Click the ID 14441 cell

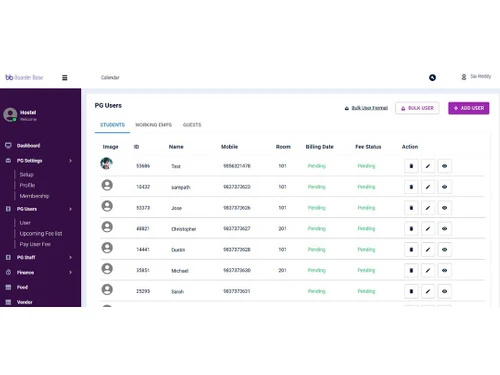tap(143, 250)
